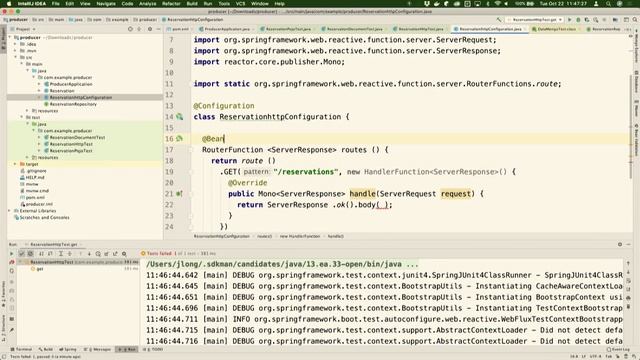The width and height of the screenshot is (640, 360).
Task: Switch to the pom.xml editor tab
Action: click(x=180, y=29)
